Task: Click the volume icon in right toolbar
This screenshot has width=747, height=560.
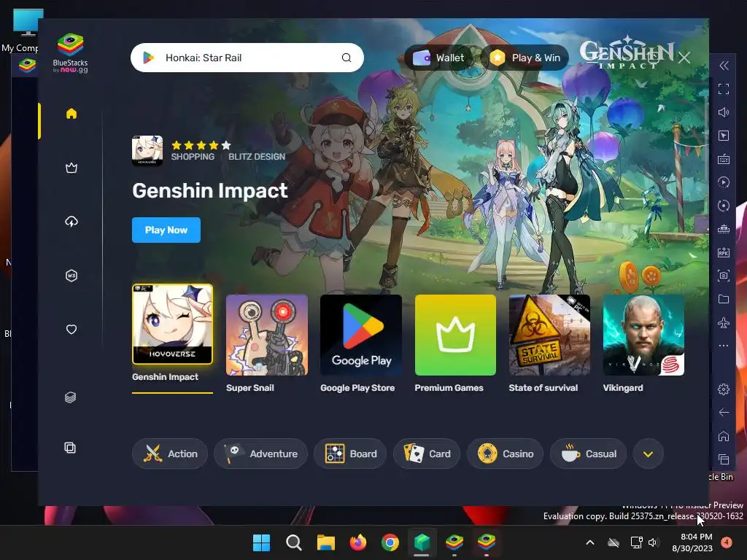Action: pos(724,112)
